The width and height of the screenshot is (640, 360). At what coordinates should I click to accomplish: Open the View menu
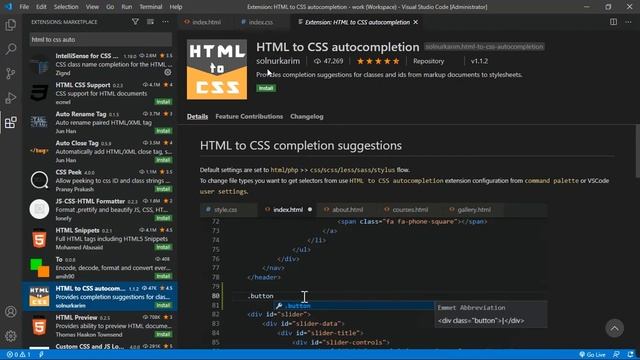92,7
